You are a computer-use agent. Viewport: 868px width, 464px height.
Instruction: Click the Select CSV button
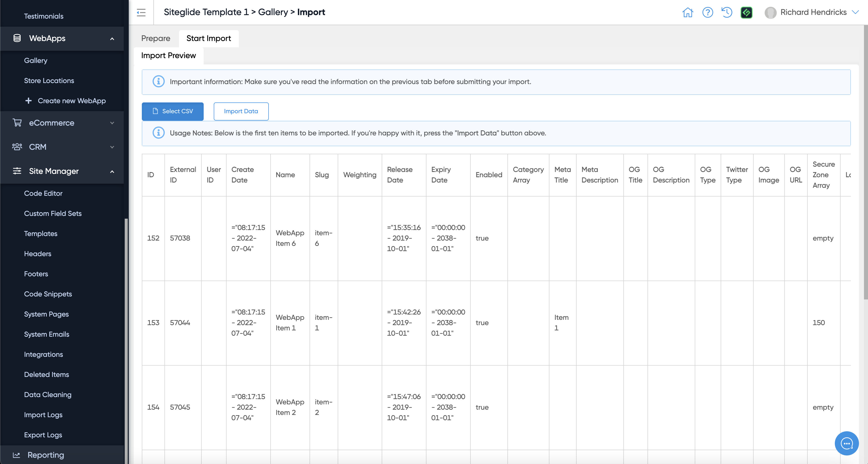[172, 111]
